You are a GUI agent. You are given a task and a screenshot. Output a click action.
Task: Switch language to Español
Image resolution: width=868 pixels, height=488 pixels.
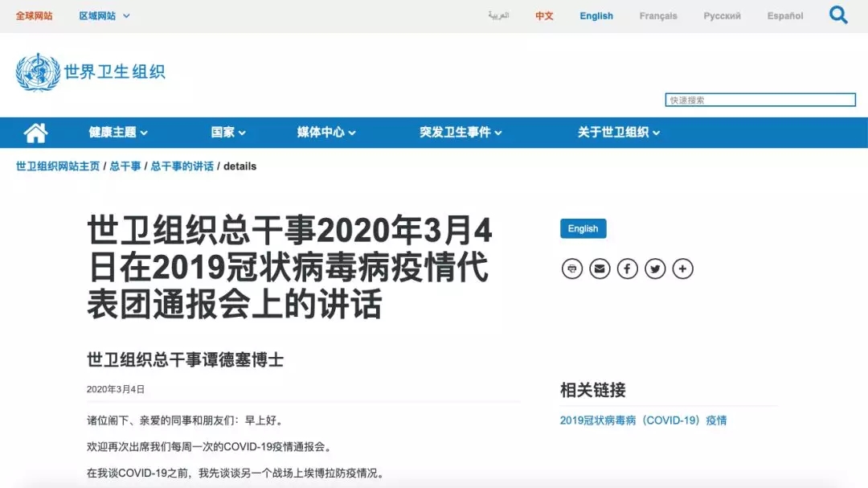tap(785, 16)
